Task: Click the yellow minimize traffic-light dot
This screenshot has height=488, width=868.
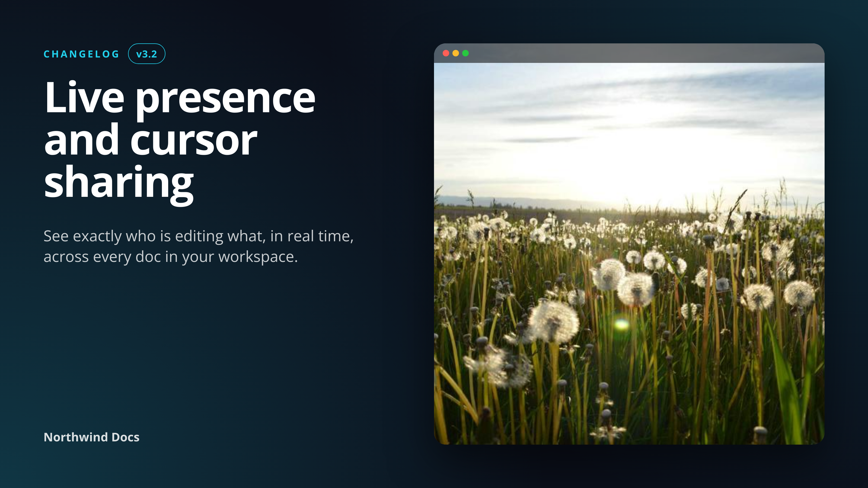Action: (456, 53)
